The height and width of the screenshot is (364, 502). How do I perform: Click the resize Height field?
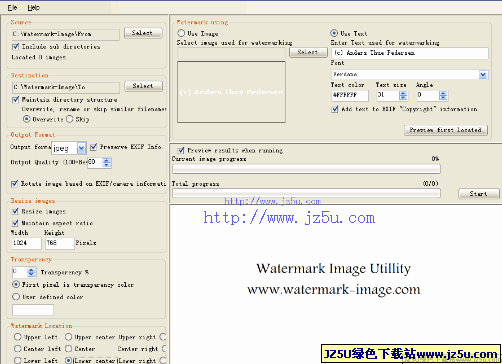tap(60, 243)
